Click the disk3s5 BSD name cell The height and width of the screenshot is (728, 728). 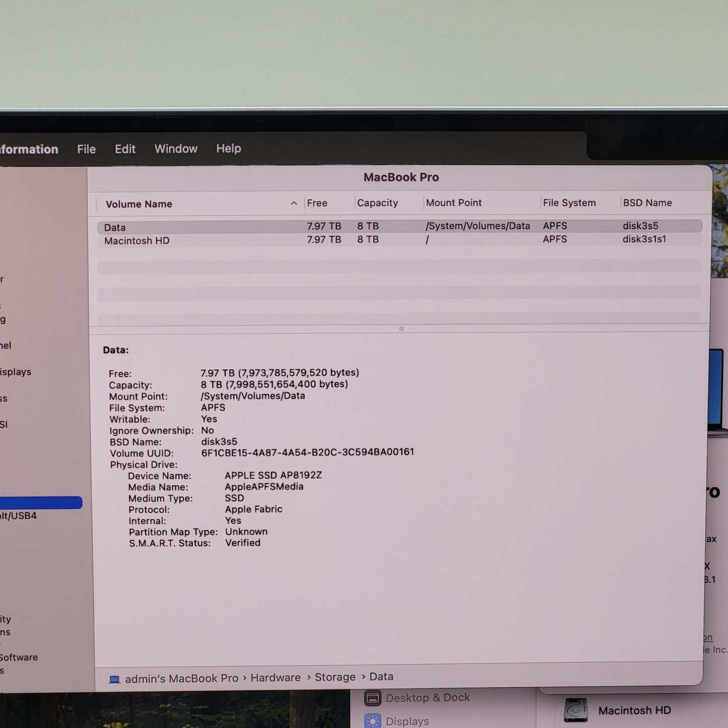coord(640,226)
